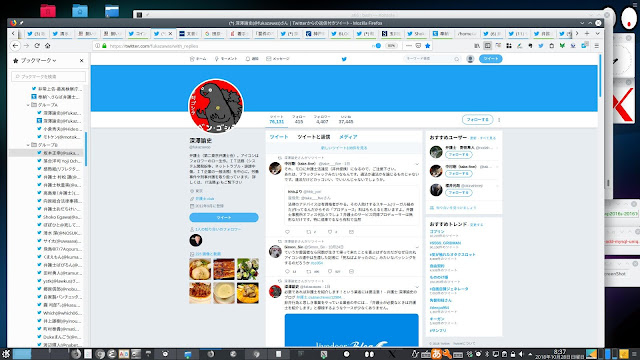Image resolution: width=640 pixels, height=360 pixels.
Task: Click the volume icon in the system tray
Action: [521, 354]
